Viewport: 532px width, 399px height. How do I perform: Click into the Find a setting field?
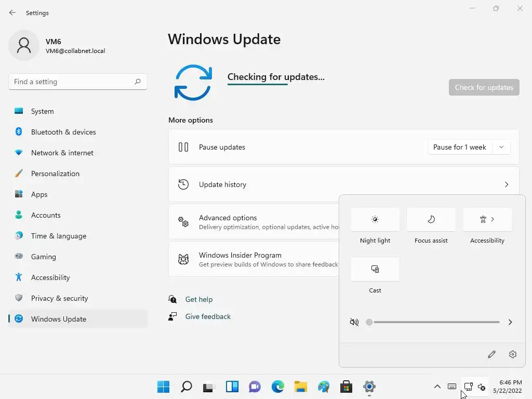coord(78,82)
